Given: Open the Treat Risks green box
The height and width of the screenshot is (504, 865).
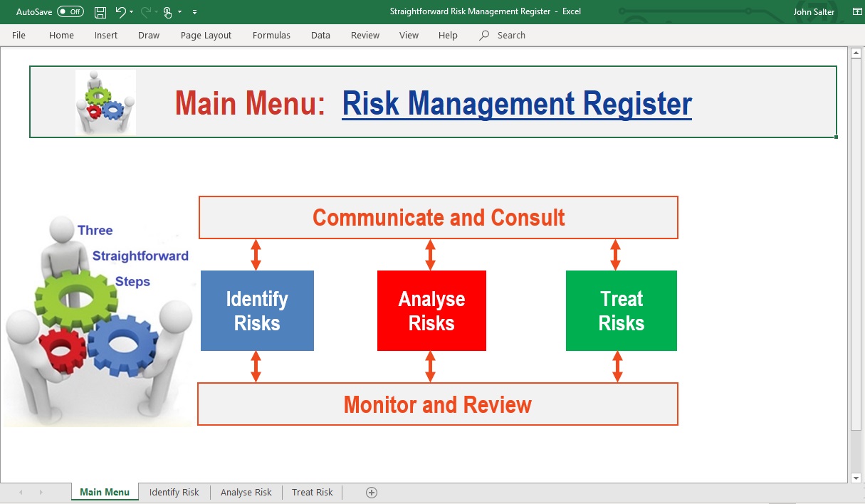Looking at the screenshot, I should [x=622, y=310].
